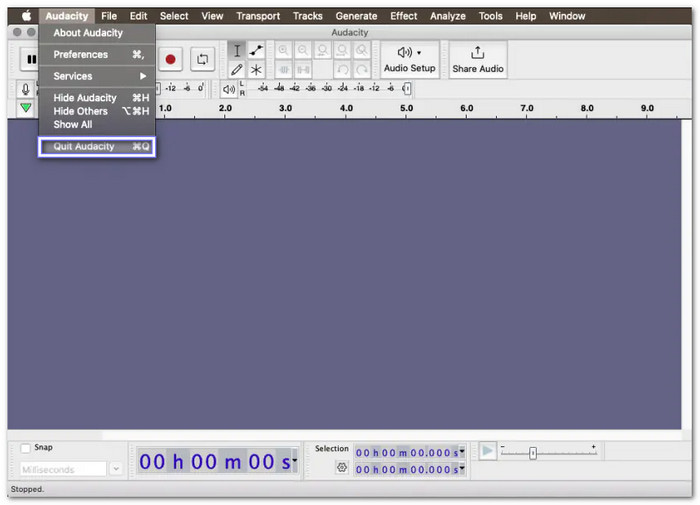Click the Zoom Toggle icon
Viewport: 700px width, 505px height.
pyautogui.click(x=362, y=50)
